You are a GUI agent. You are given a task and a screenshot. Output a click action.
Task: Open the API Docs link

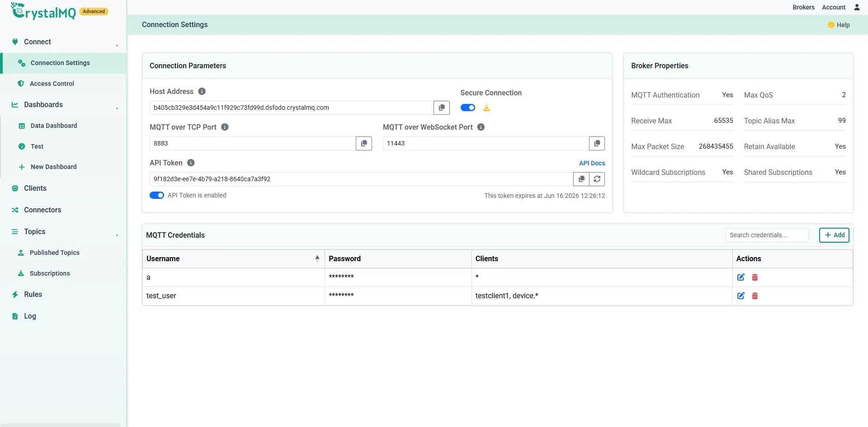click(x=592, y=163)
